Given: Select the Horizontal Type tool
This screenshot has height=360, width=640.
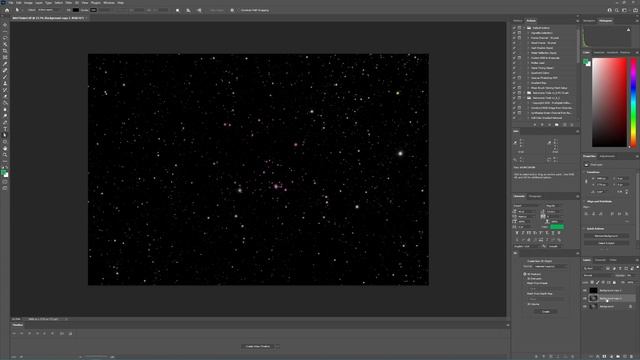Looking at the screenshot, I should tap(5, 129).
